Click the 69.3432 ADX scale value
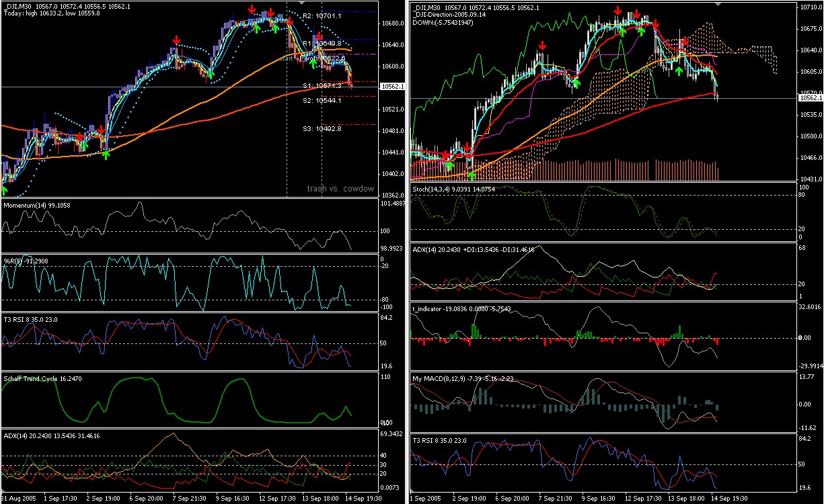This screenshot has height=504, width=824. 392,434
